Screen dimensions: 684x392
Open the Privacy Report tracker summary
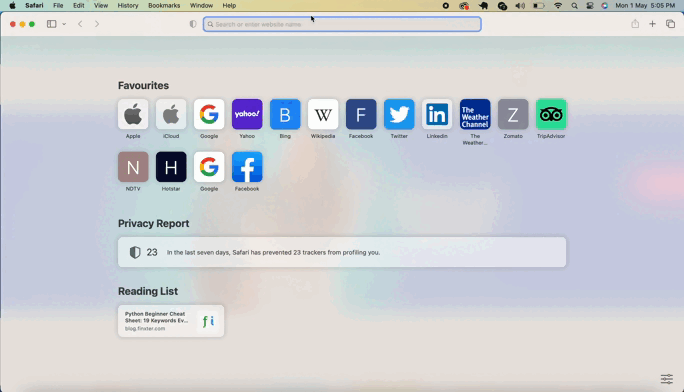pos(342,252)
